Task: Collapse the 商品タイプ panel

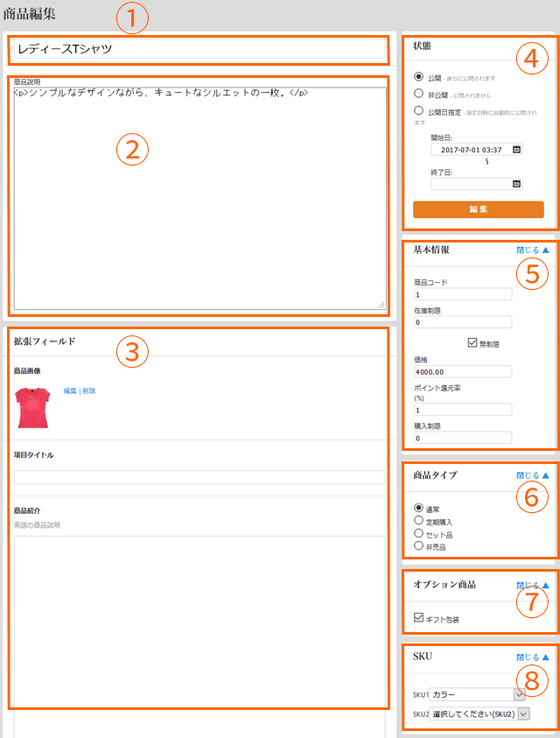Action: tap(532, 475)
